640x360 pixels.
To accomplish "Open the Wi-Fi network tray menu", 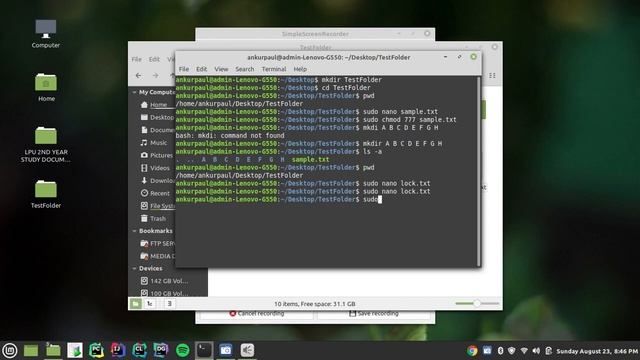I will click(524, 351).
